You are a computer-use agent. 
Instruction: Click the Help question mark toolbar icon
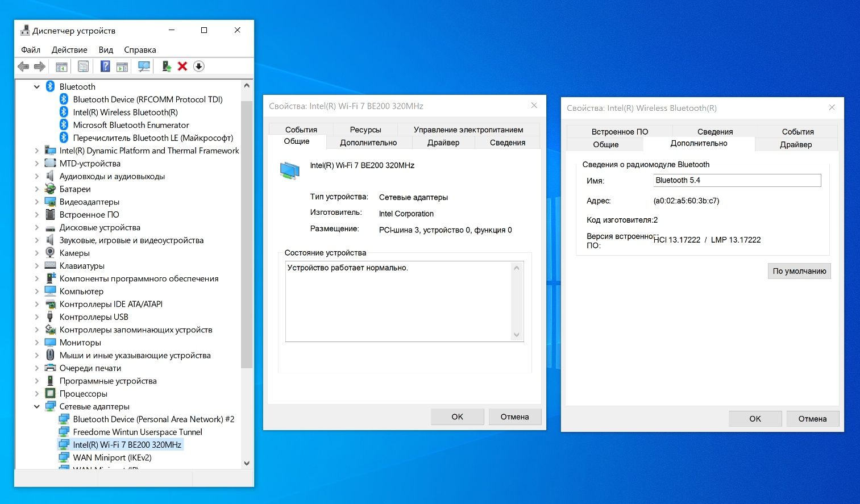(105, 66)
